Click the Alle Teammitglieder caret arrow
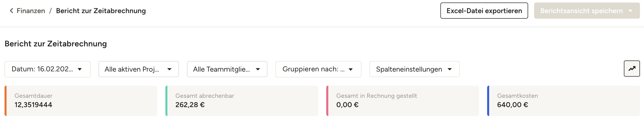 (x=258, y=69)
